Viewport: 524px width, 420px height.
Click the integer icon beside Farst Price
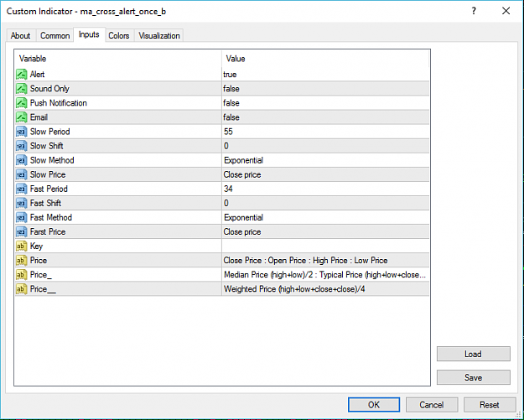click(22, 232)
